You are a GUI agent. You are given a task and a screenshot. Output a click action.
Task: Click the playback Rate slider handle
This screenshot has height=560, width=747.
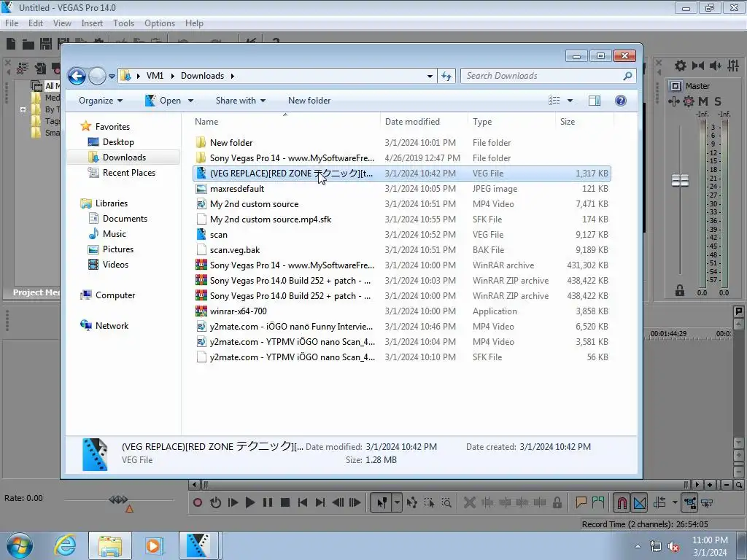click(118, 499)
